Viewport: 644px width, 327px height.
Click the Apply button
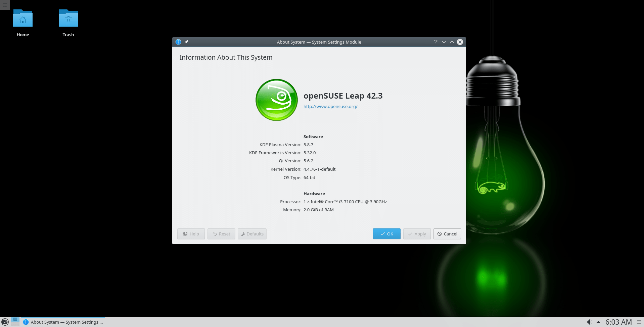(x=417, y=234)
